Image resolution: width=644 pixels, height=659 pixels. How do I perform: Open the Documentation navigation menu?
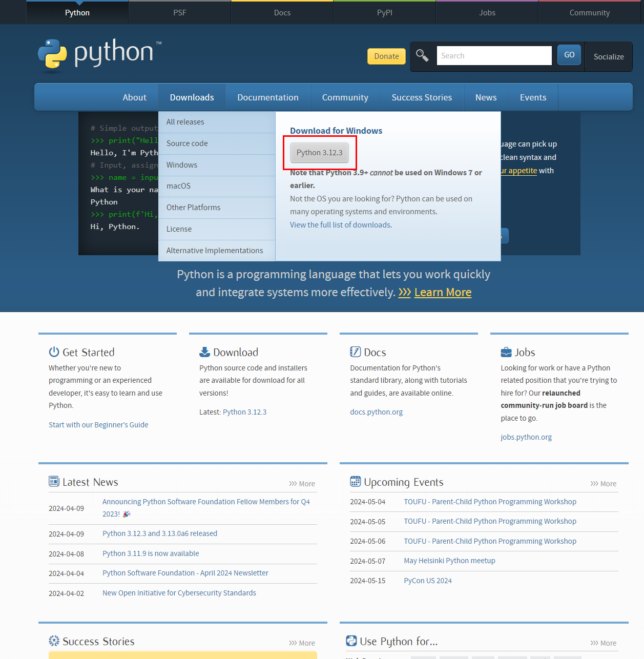coord(268,97)
